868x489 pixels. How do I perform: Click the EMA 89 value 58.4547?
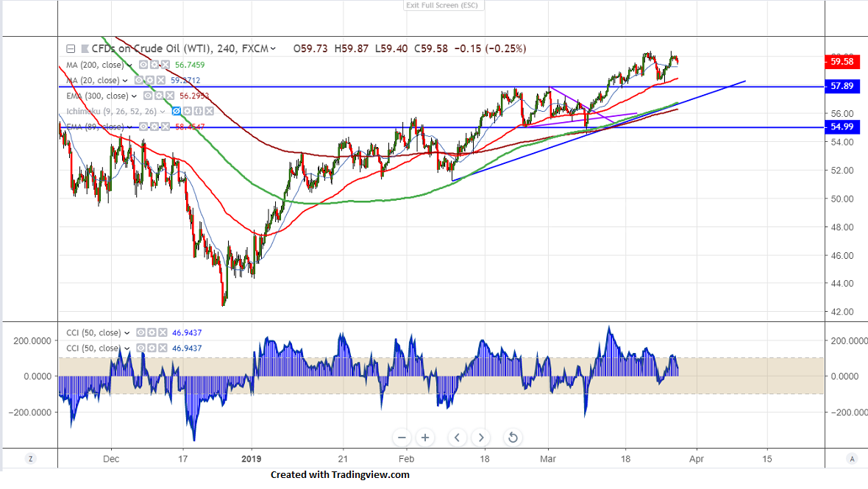click(x=190, y=126)
